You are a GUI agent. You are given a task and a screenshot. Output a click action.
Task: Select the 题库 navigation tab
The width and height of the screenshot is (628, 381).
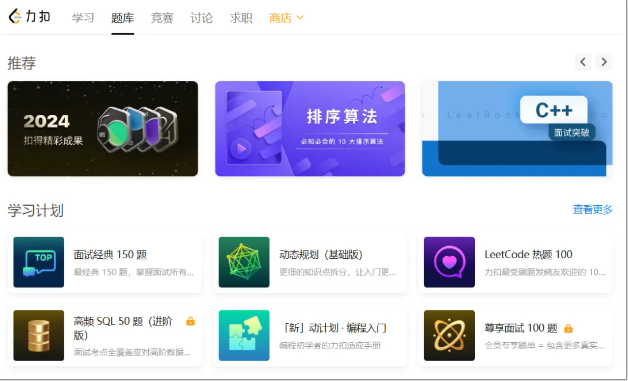pyautogui.click(x=123, y=18)
